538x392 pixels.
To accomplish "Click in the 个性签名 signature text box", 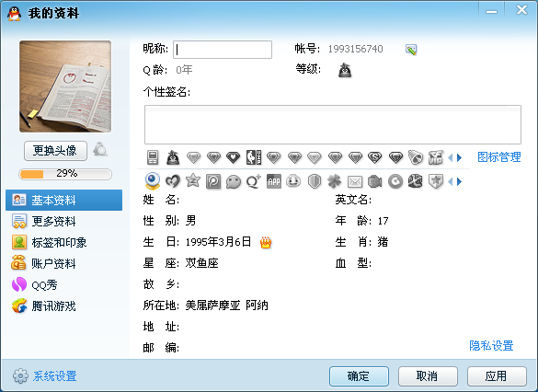I will click(x=333, y=124).
